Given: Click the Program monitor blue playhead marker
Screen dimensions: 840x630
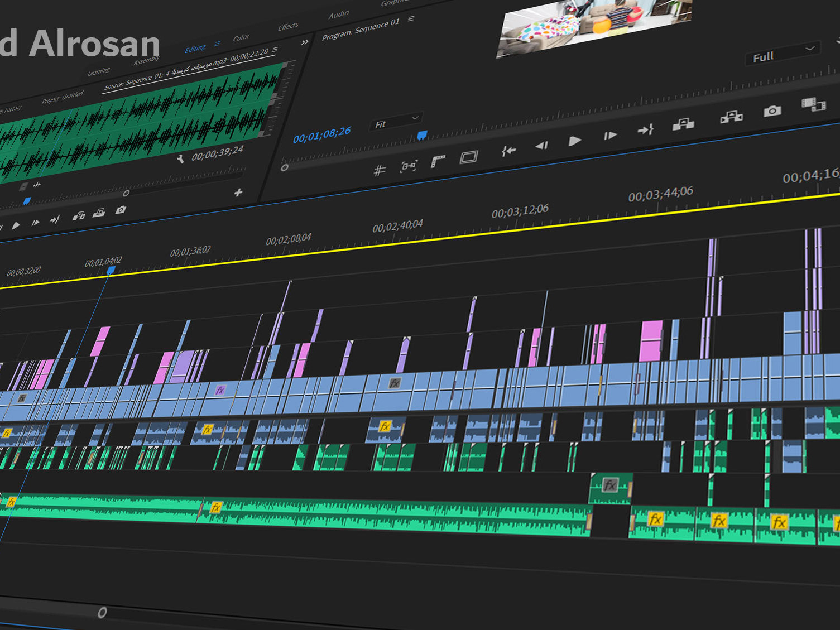Looking at the screenshot, I should click(x=423, y=135).
